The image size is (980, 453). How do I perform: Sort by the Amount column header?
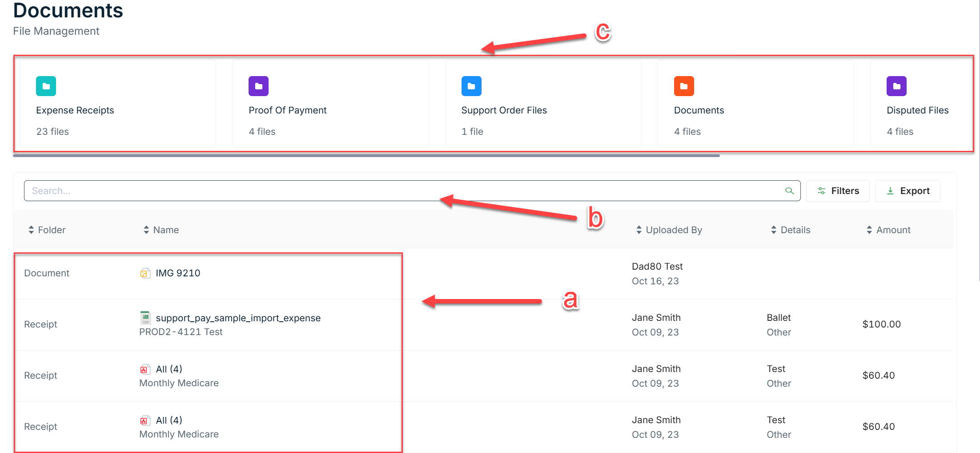888,230
